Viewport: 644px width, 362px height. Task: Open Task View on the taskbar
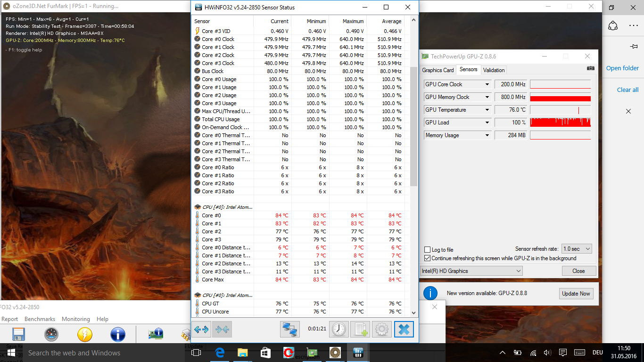click(197, 353)
